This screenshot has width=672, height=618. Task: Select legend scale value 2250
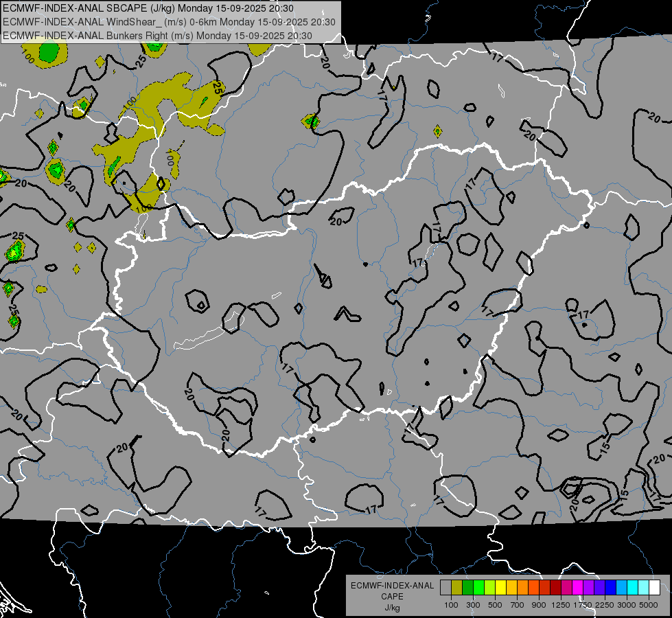pos(605,605)
